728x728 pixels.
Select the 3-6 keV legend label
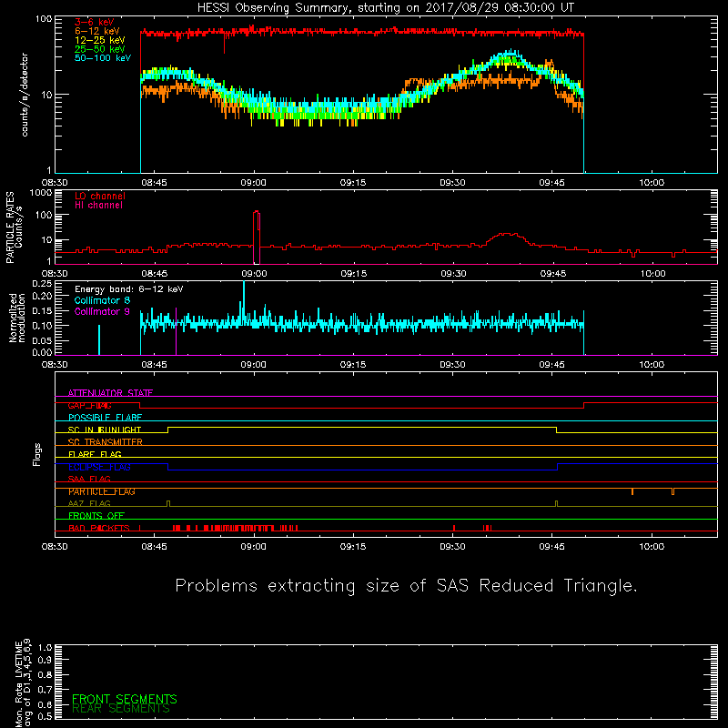[95, 22]
